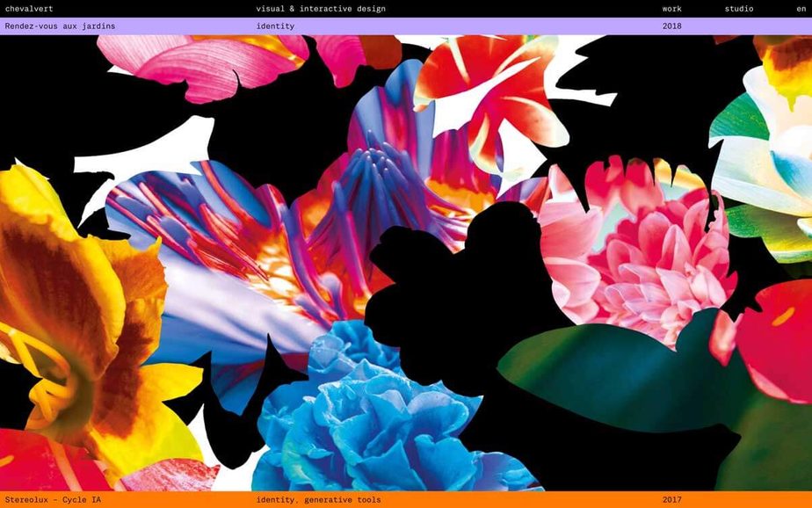812x508 pixels.
Task: Click the 'visual & interactive design' tagline
Action: 321,9
